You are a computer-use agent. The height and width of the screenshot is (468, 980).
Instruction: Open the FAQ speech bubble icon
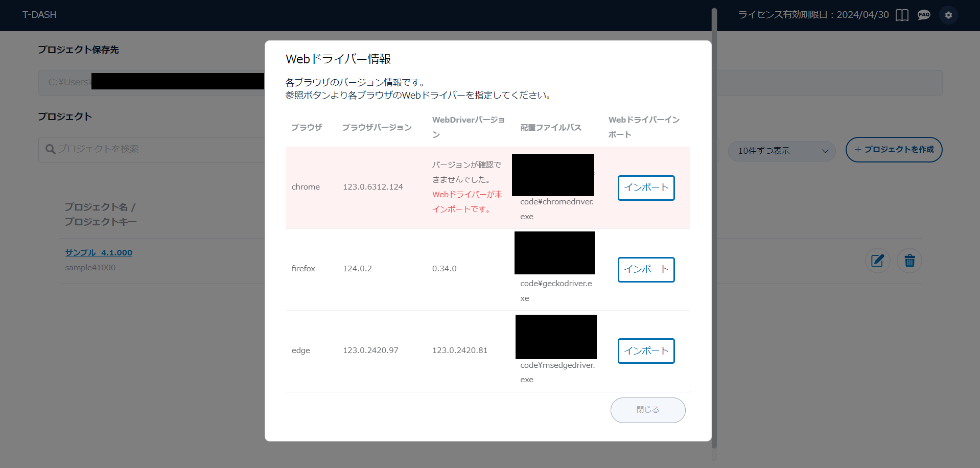point(924,15)
